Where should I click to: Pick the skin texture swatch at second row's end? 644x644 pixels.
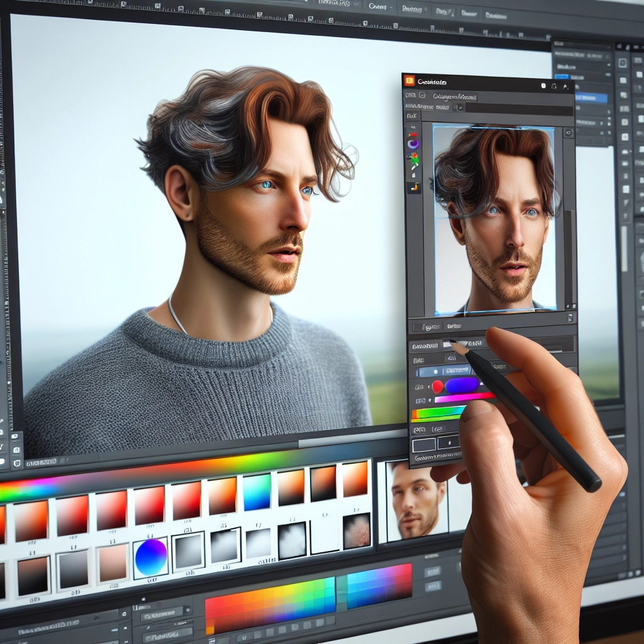point(357,531)
